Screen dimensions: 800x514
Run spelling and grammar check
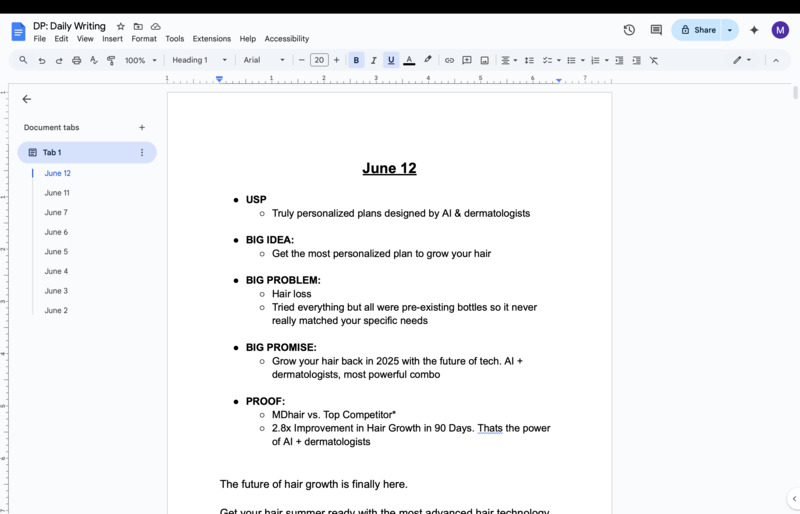point(93,60)
